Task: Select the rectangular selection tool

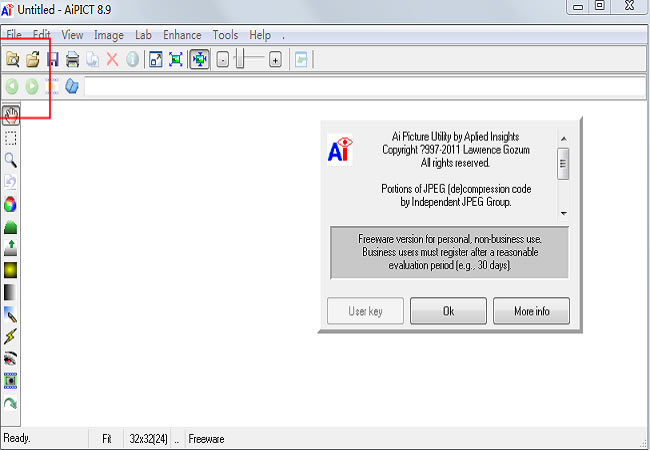Action: 11,138
